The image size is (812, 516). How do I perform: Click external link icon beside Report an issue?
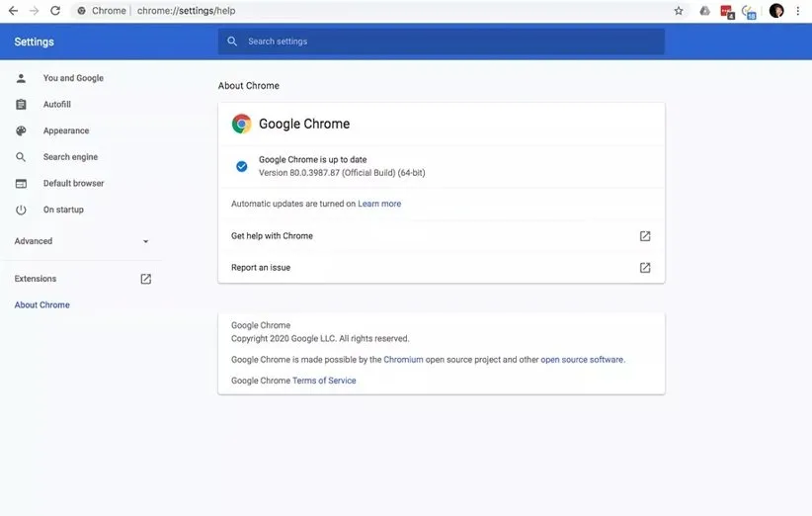pos(645,268)
